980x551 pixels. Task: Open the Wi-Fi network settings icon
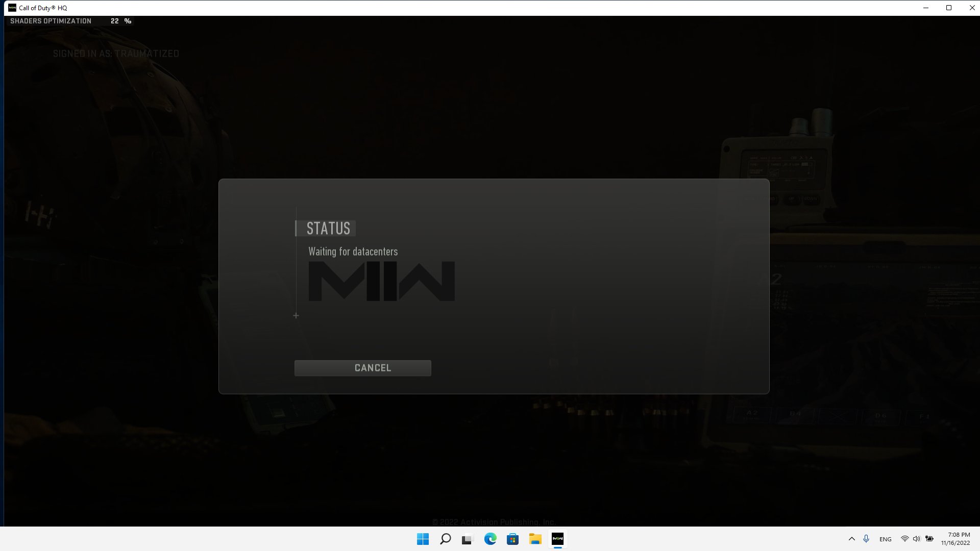(x=905, y=539)
